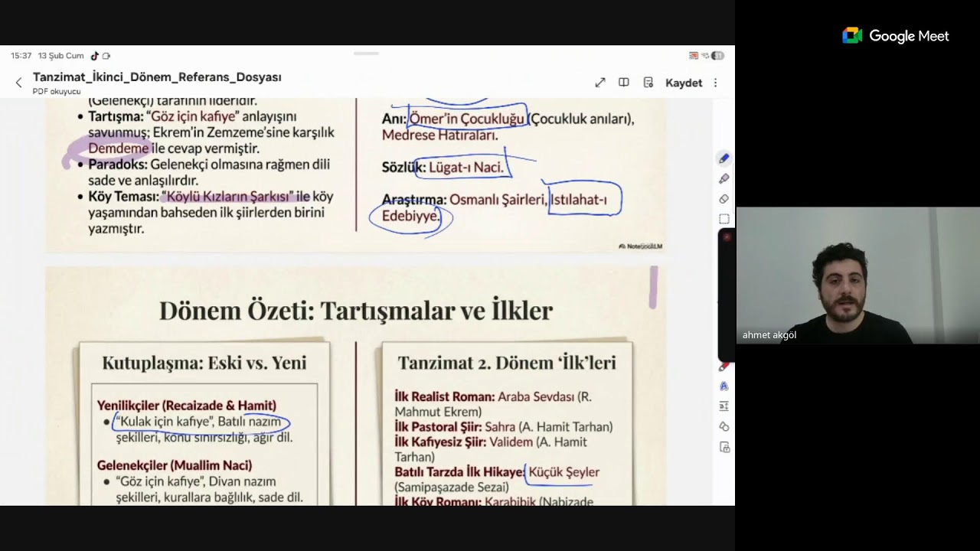
Task: Click the page lock icon
Action: [724, 447]
